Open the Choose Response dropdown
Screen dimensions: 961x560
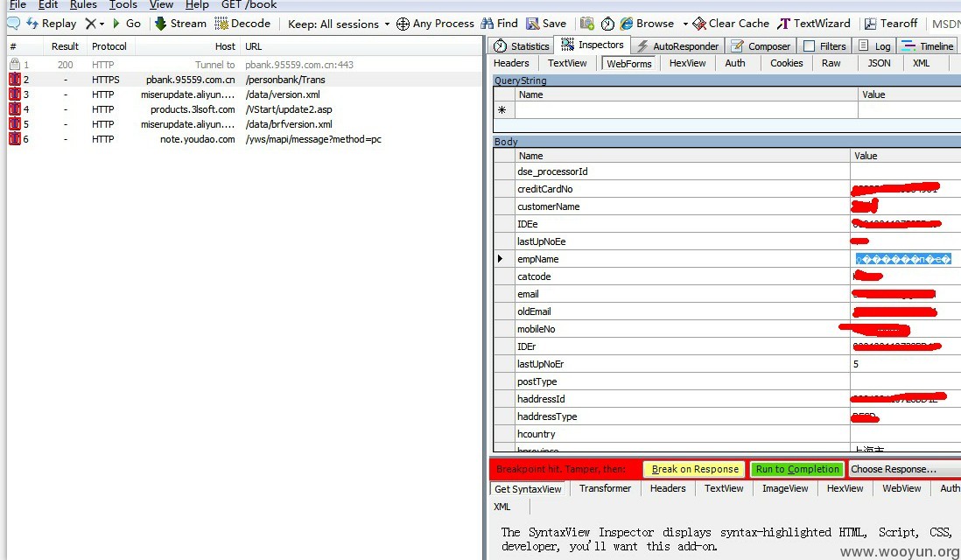click(x=905, y=469)
